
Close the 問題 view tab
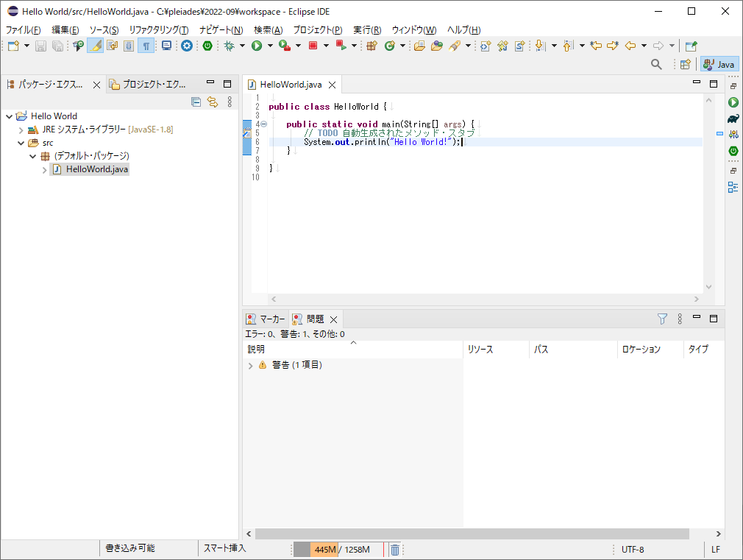pyautogui.click(x=333, y=319)
